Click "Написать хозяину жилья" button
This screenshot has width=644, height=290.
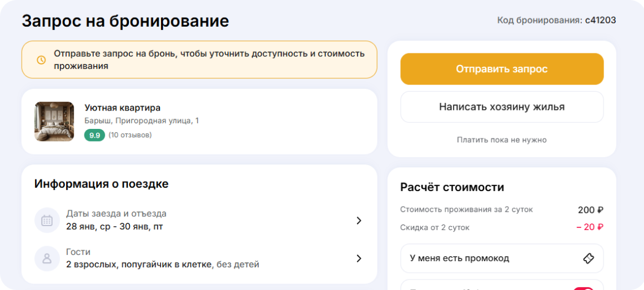[502, 107]
